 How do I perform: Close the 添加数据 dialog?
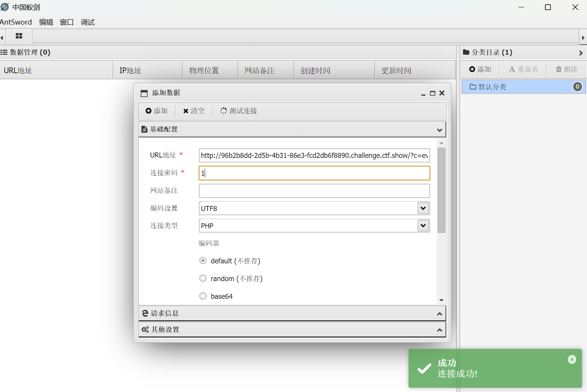(442, 93)
